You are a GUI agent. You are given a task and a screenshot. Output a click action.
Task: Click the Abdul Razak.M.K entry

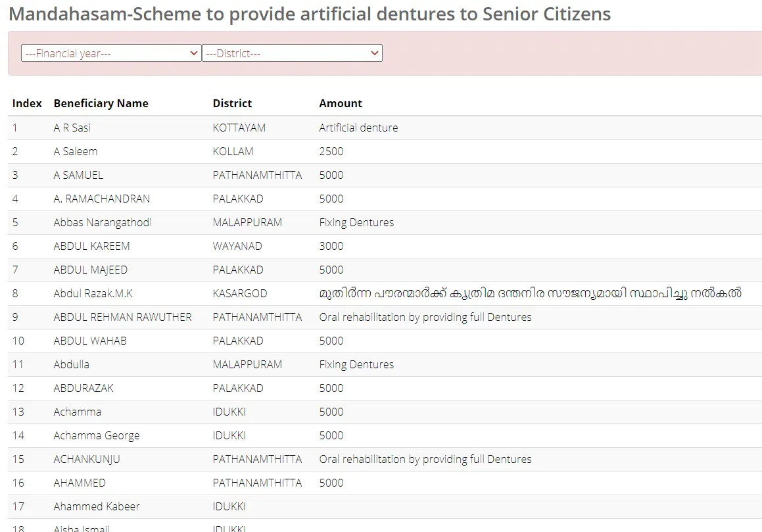point(93,293)
